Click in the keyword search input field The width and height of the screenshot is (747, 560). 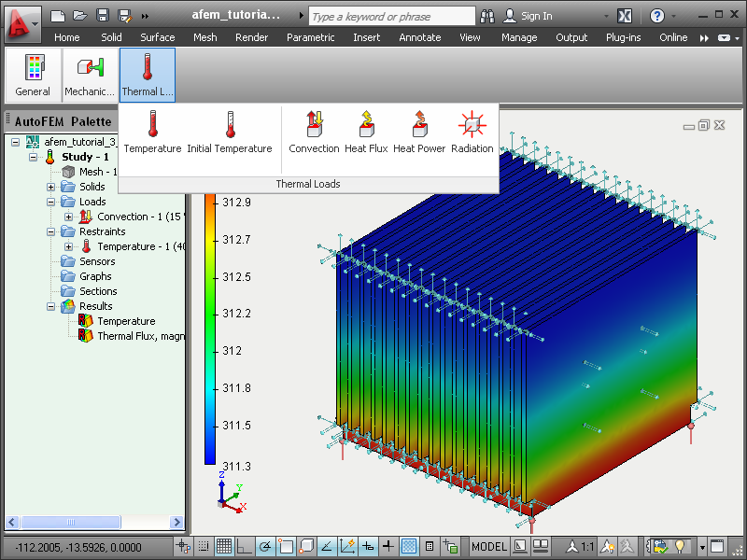[x=392, y=16]
